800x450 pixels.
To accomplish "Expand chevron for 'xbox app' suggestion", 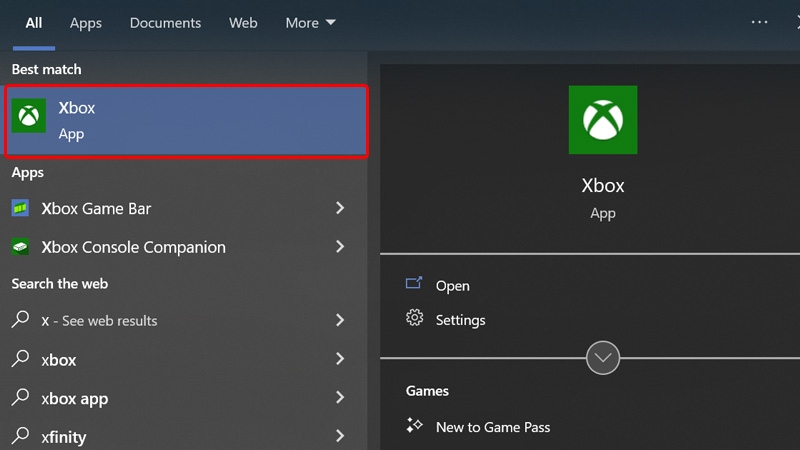I will point(340,397).
